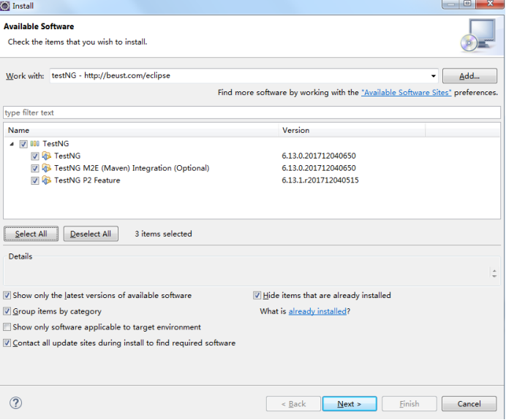The height and width of the screenshot is (420, 506).
Task: Toggle Hide items that are already installed
Action: [x=257, y=296]
